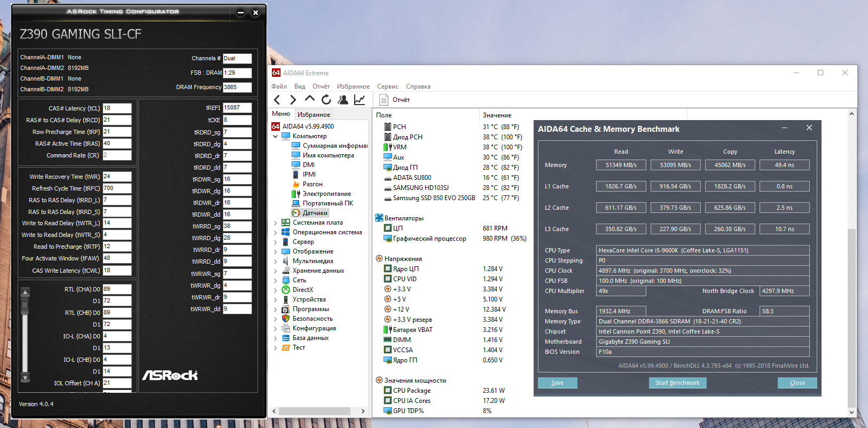This screenshot has width=868, height=428.
Task: Save the benchmark results
Action: (x=558, y=383)
